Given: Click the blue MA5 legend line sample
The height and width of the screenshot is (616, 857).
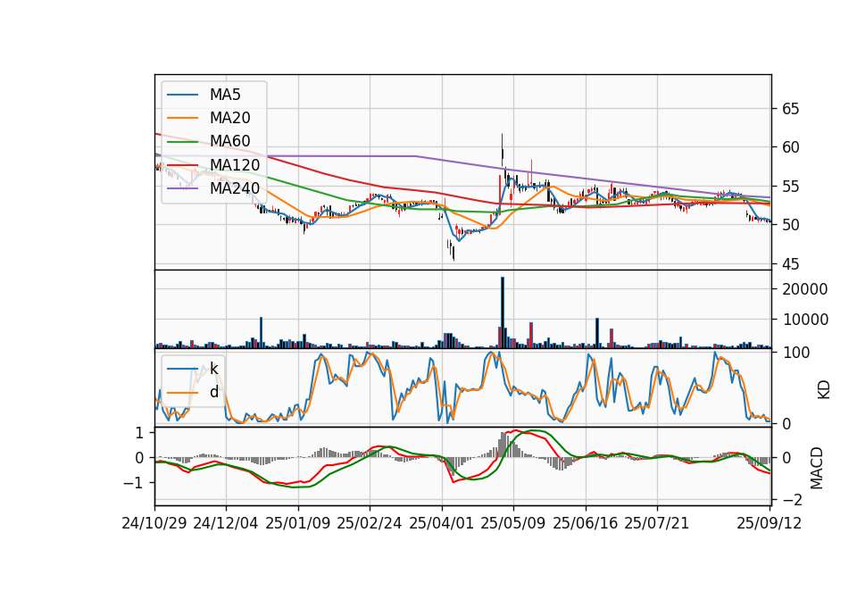Looking at the screenshot, I should pos(182,95).
